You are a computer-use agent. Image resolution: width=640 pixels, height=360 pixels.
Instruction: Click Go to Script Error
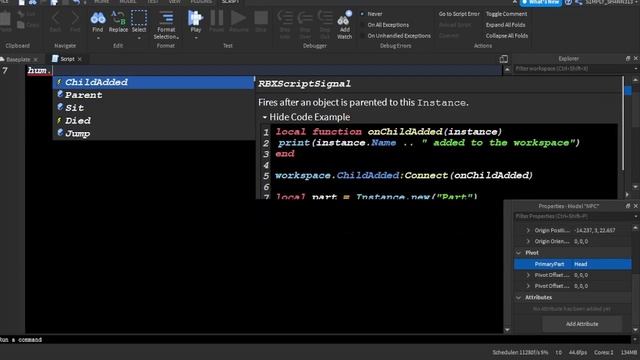pos(459,14)
